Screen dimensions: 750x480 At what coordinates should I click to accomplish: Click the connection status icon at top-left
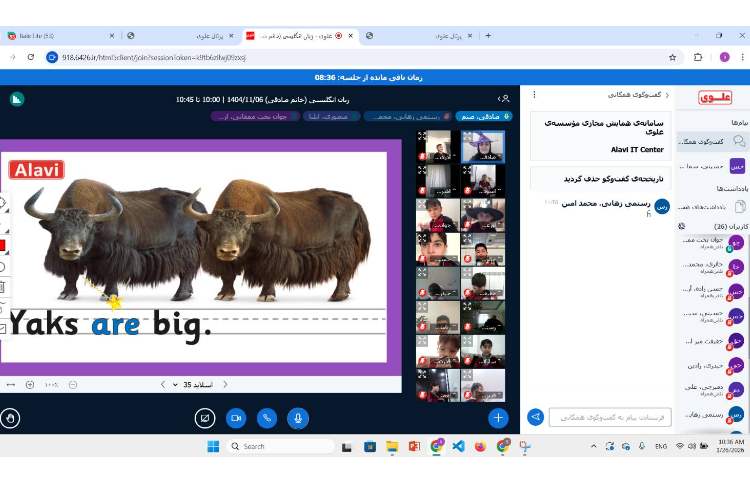click(16, 99)
